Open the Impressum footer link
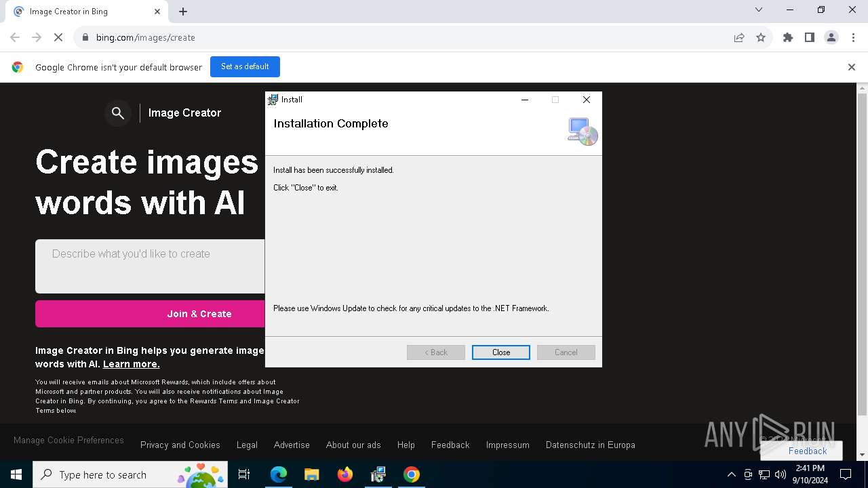The width and height of the screenshot is (868, 488). pos(508,445)
